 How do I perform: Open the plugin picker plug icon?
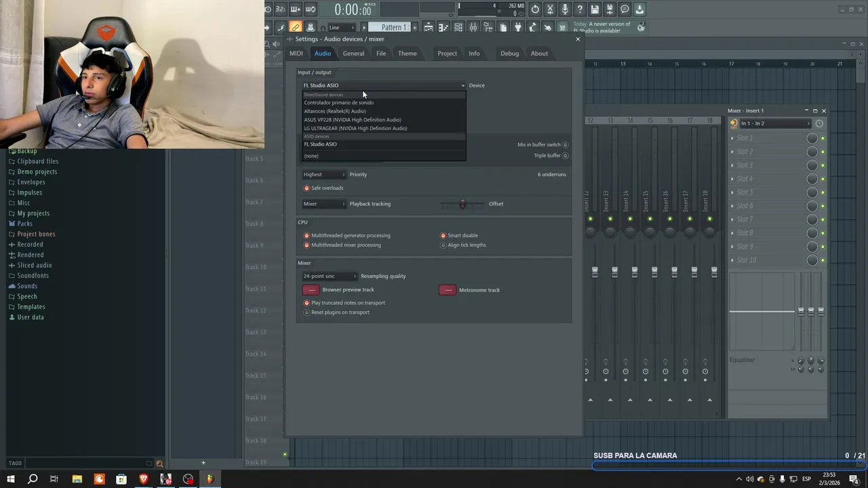517,27
